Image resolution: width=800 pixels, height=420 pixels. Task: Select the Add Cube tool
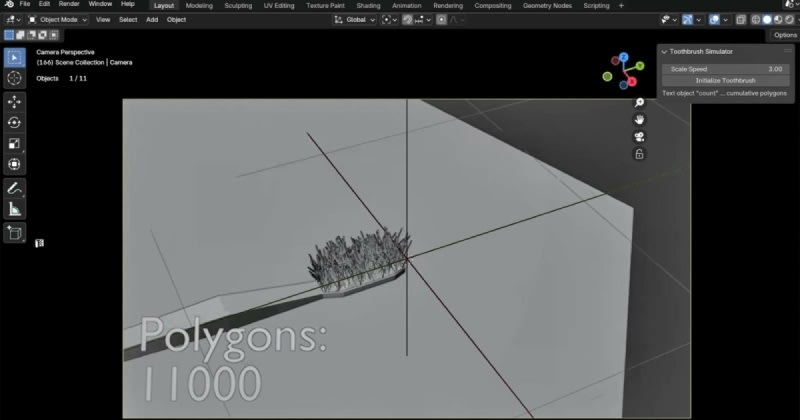tap(15, 233)
